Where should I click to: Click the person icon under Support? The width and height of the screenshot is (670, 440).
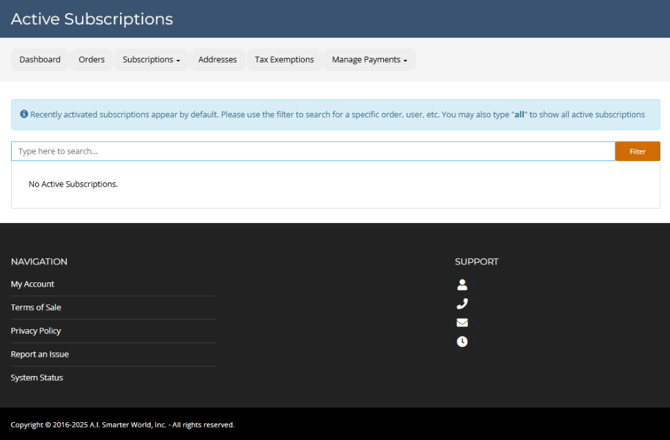point(462,285)
